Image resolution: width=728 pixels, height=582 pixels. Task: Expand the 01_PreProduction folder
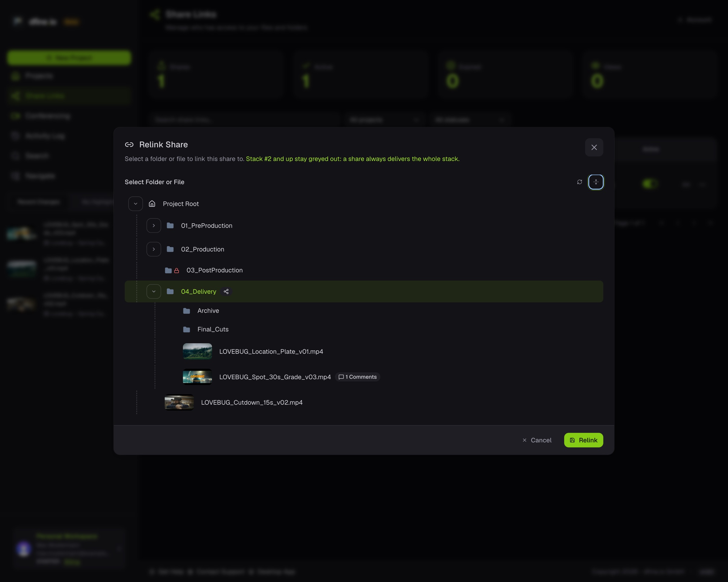pos(153,226)
